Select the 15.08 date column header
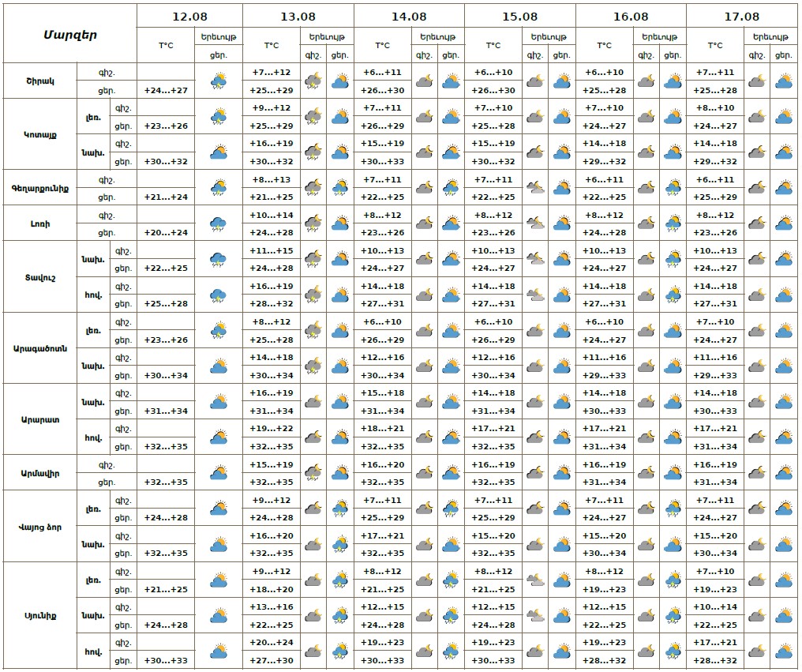Image resolution: width=802 pixels, height=672 pixels. 519,16
